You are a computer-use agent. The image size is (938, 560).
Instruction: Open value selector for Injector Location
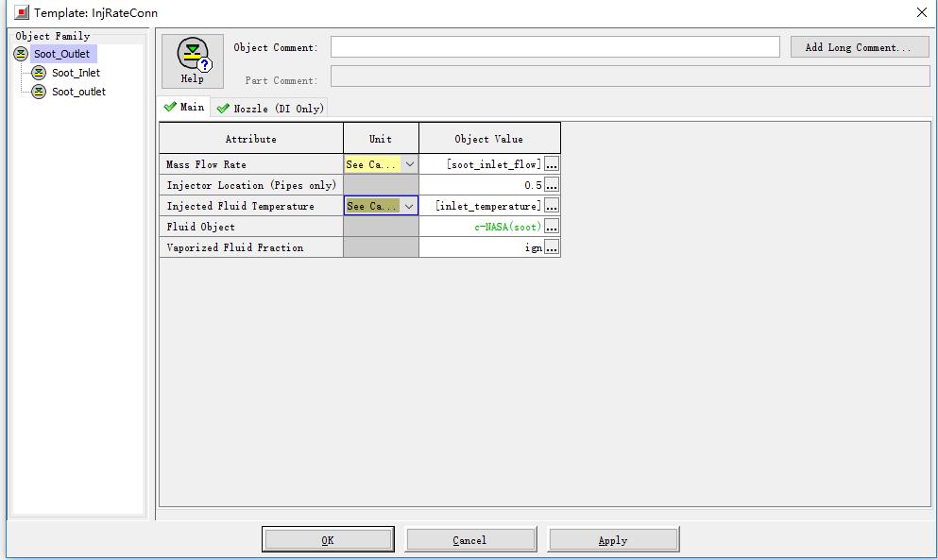[x=552, y=185]
